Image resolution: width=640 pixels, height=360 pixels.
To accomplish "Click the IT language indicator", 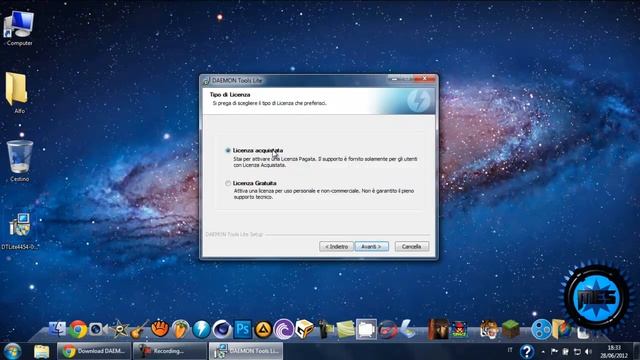I will (x=510, y=350).
